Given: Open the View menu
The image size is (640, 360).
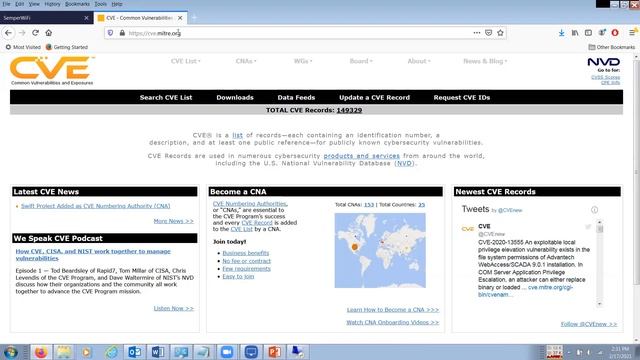Looking at the screenshot, I should (x=34, y=4).
